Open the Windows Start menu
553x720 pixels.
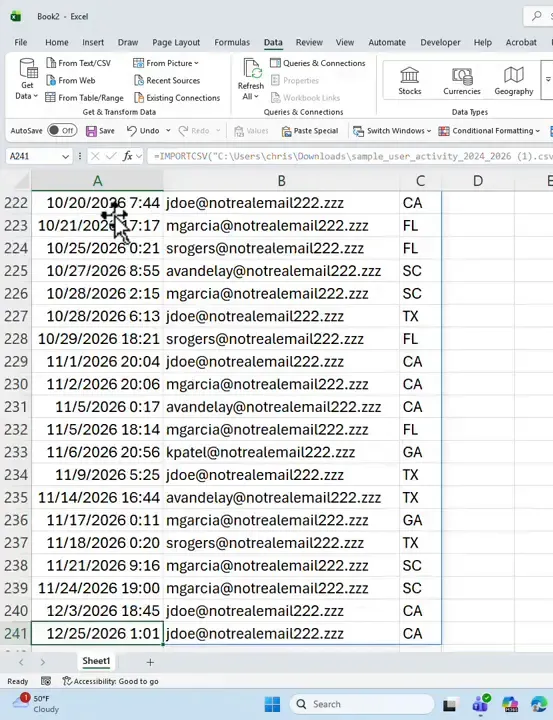point(272,704)
